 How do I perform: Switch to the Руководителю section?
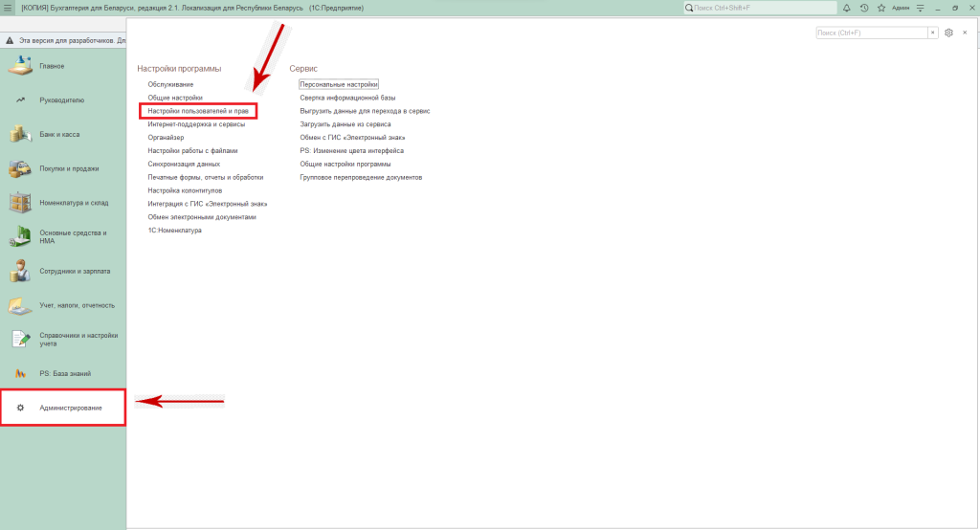click(x=61, y=99)
